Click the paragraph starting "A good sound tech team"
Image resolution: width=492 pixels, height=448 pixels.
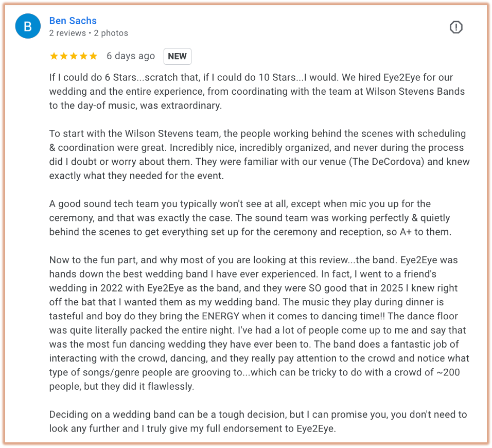pyautogui.click(x=250, y=218)
